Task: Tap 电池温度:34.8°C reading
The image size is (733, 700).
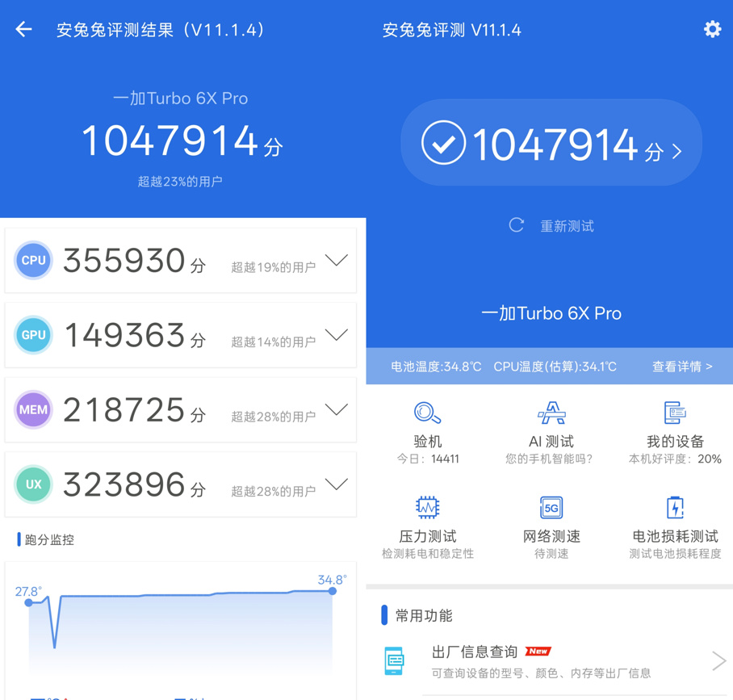Action: point(436,367)
